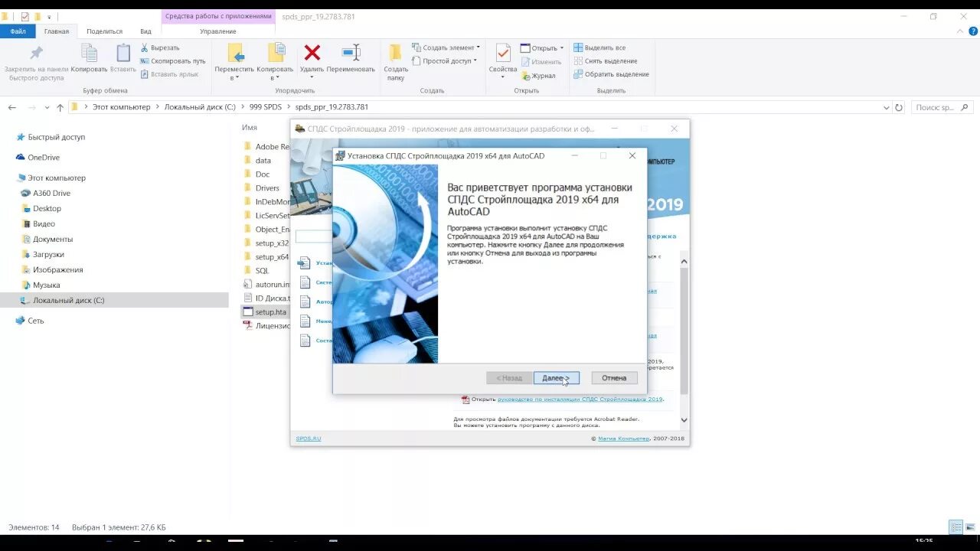
Task: Select the Doc folder in file list
Action: pyautogui.click(x=262, y=174)
